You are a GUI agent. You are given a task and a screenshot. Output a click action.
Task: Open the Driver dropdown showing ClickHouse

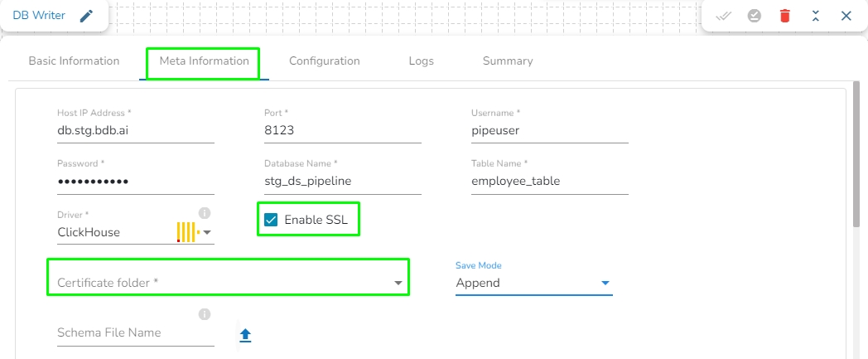(207, 233)
